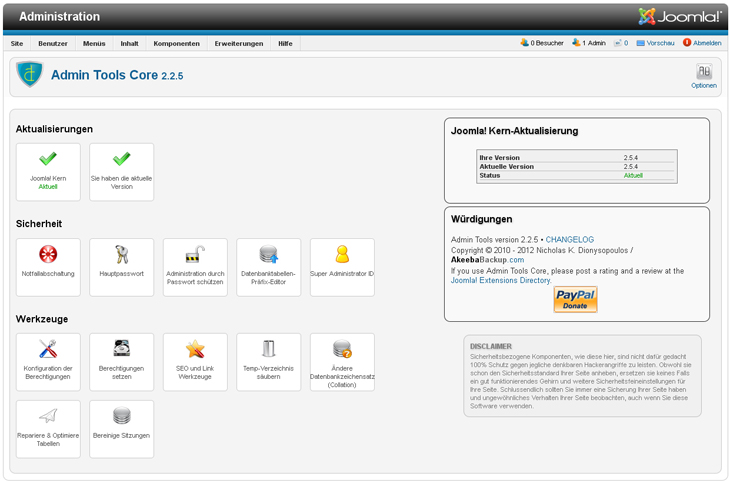Click the messages counter showing 0

click(x=621, y=43)
